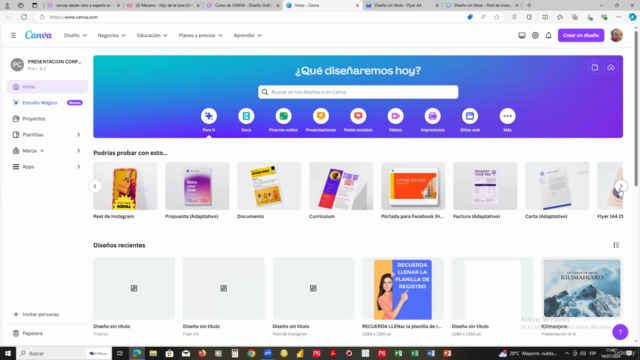Expand the Apps chevron in sidebar
The height and width of the screenshot is (360, 640).
coord(79,167)
